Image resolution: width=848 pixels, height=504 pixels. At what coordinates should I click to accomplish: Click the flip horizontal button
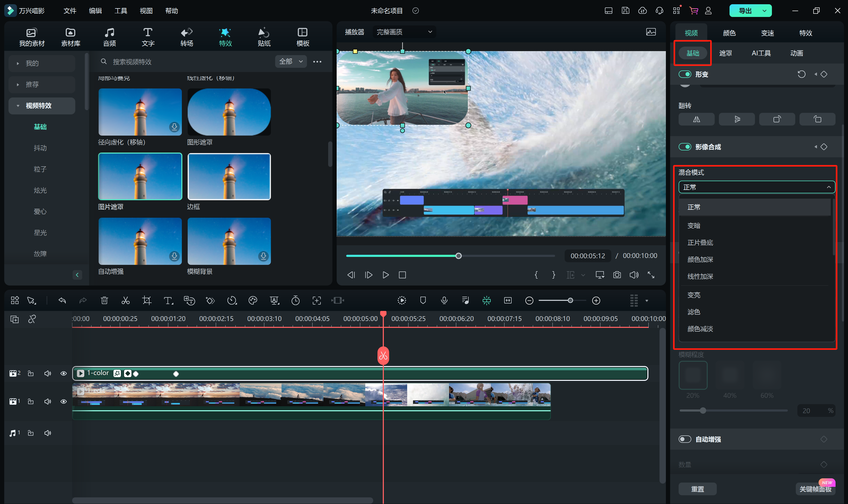point(696,119)
